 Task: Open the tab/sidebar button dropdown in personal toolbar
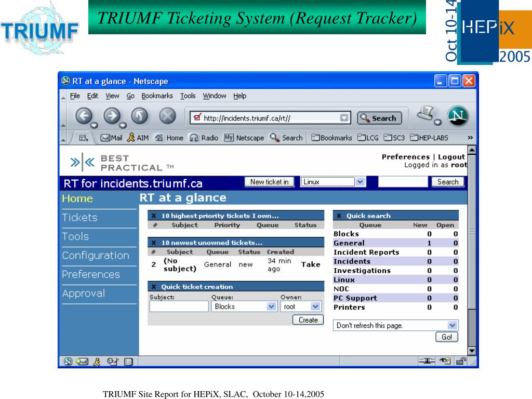point(83,138)
